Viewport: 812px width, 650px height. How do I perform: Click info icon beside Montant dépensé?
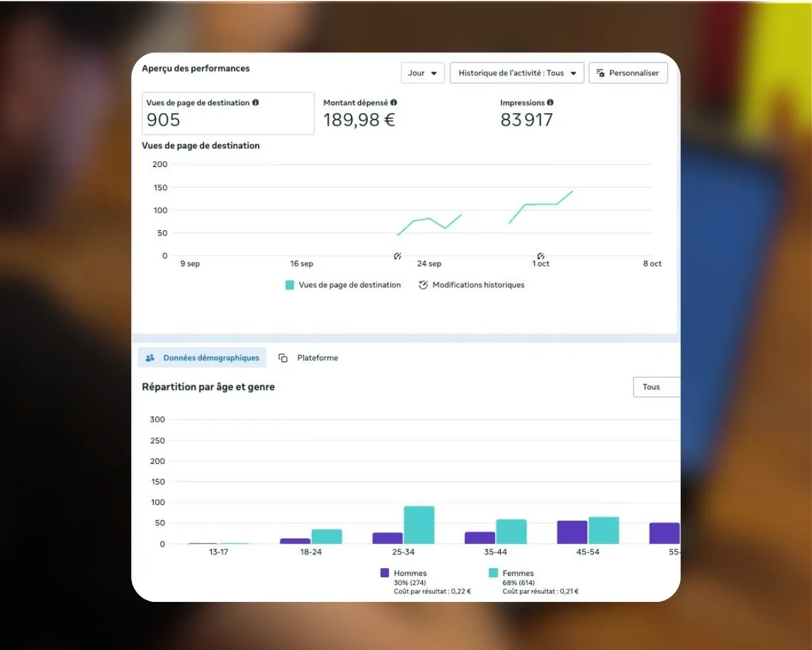point(394,102)
